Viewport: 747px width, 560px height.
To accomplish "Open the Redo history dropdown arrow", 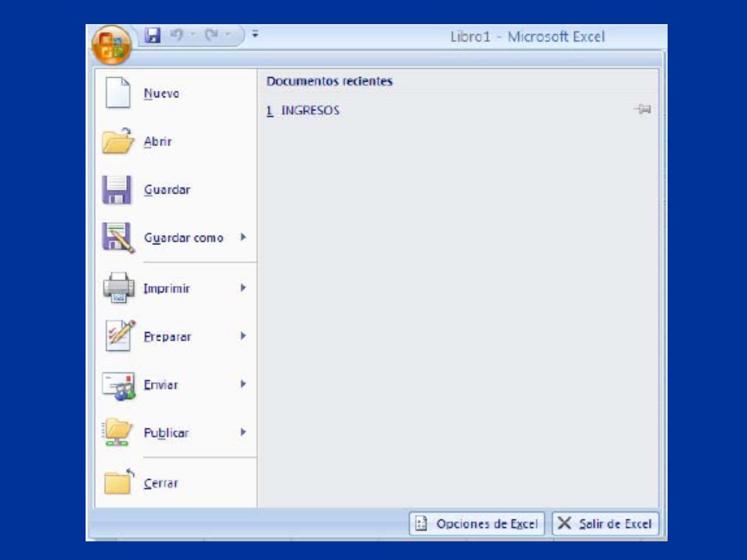I will point(228,34).
